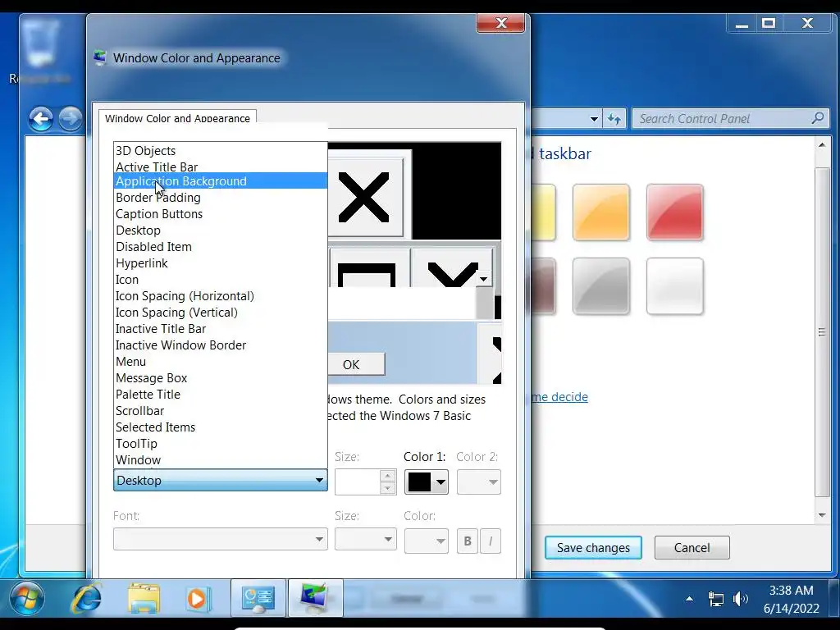The width and height of the screenshot is (840, 630).
Task: Select the gray color swatch
Action: coord(600,286)
